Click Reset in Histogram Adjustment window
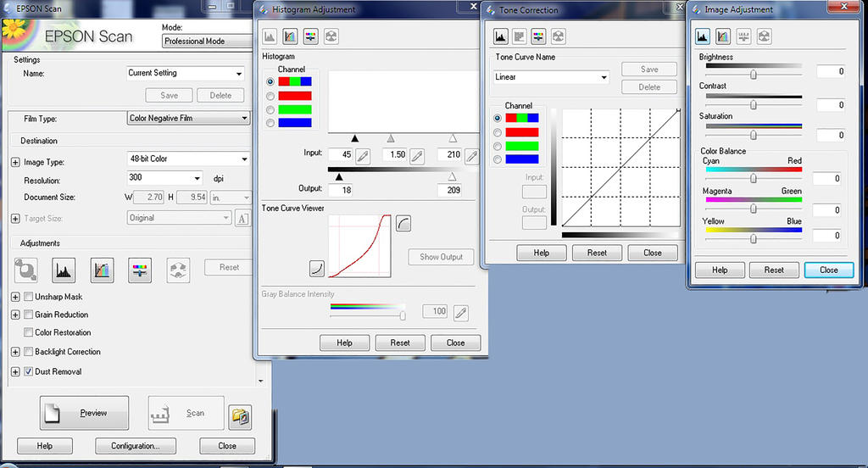Viewport: 868px width, 468px height. (x=400, y=343)
